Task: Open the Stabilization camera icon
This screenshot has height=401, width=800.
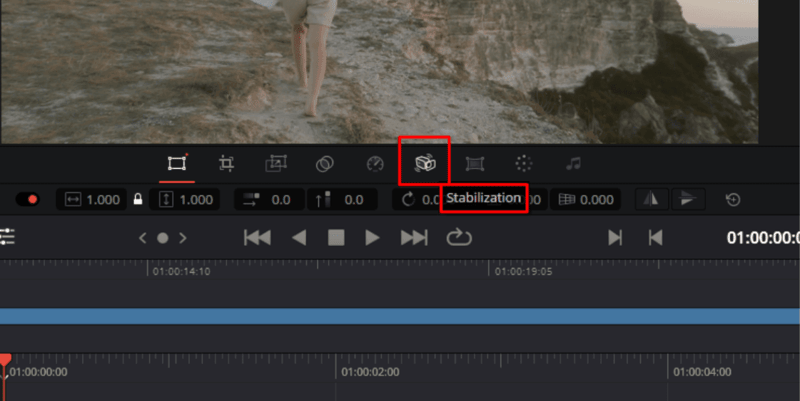Action: tap(424, 164)
